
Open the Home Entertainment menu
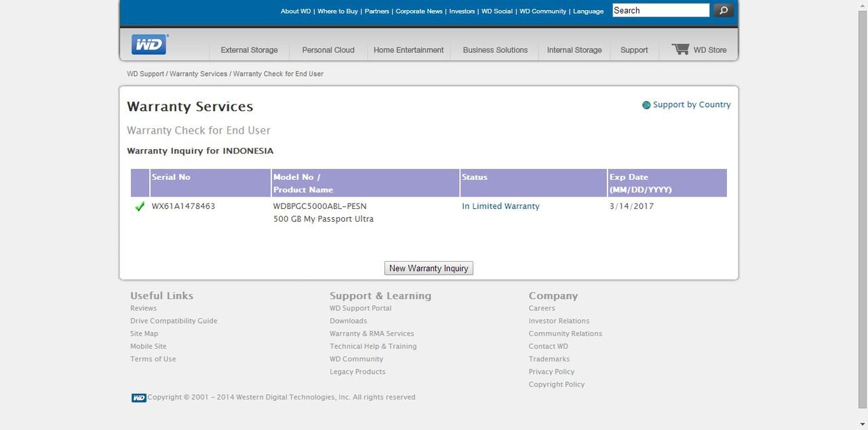(x=408, y=50)
